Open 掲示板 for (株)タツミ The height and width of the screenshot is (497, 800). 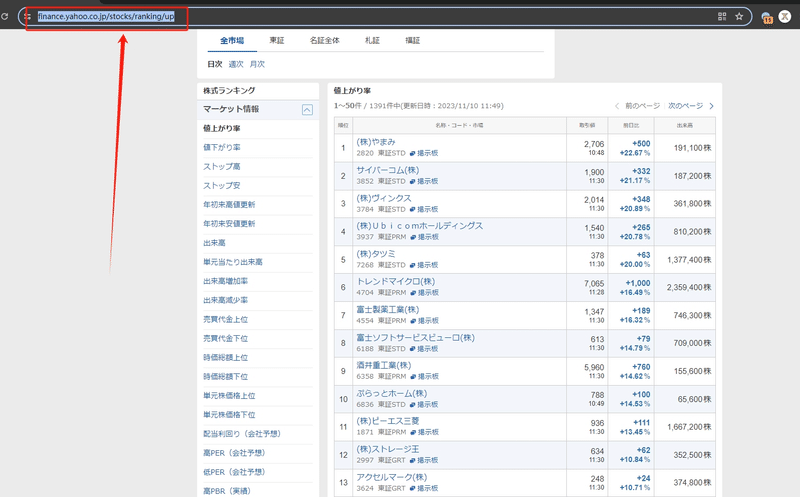[424, 265]
